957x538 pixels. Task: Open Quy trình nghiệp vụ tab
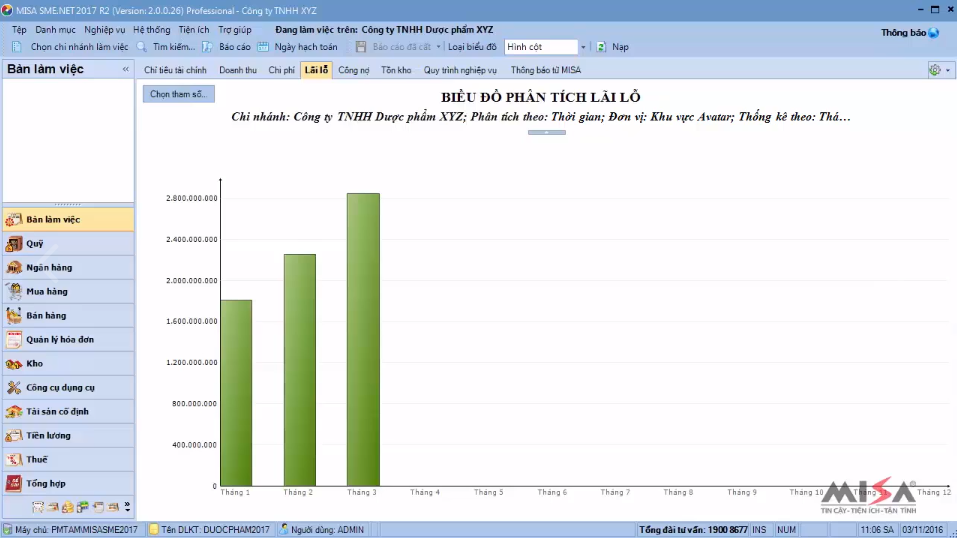460,70
